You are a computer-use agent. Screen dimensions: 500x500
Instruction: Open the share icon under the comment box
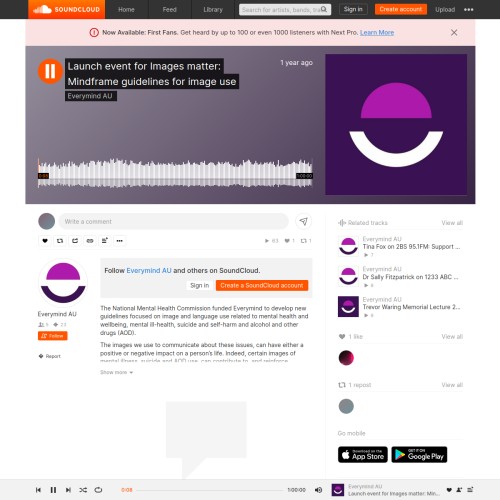tap(75, 241)
